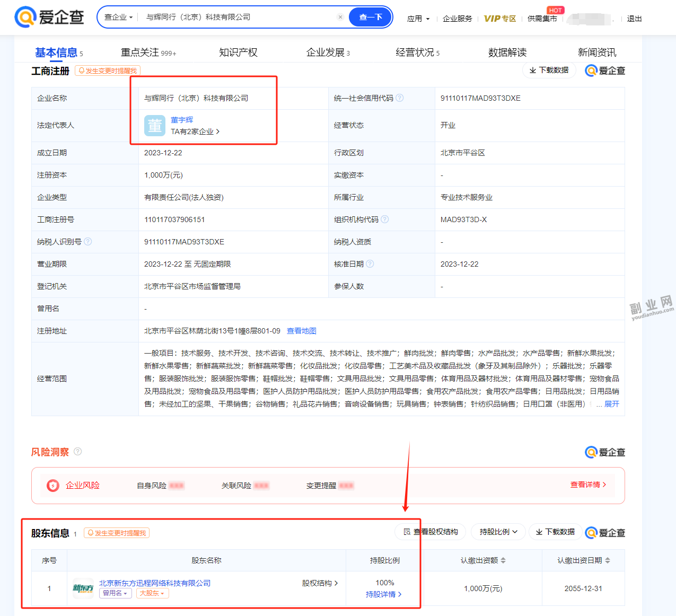Click 自身风险 in the risk panel
676x616 pixels.
161,486
